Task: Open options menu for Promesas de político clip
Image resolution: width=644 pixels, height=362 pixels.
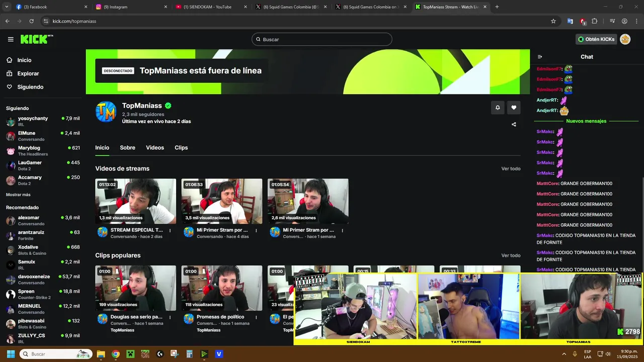Action: [x=256, y=318]
